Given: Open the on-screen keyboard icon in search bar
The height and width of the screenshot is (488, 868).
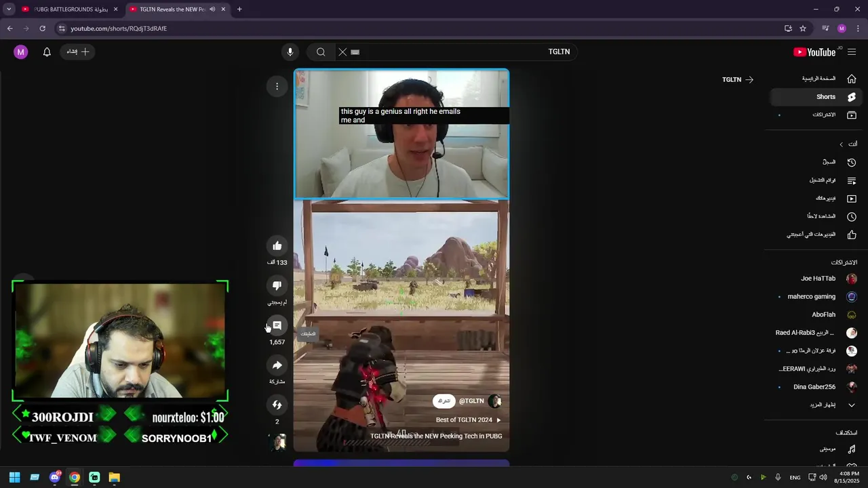Looking at the screenshot, I should (355, 52).
